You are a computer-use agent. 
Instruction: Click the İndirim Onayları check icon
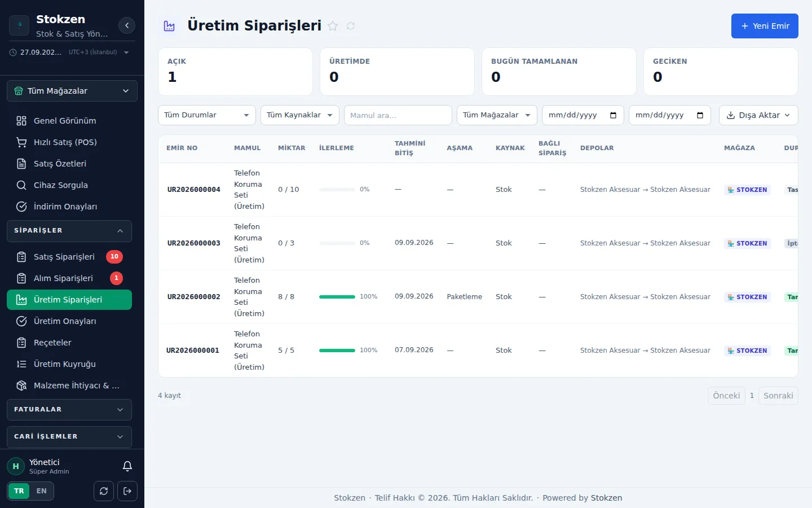[21, 207]
